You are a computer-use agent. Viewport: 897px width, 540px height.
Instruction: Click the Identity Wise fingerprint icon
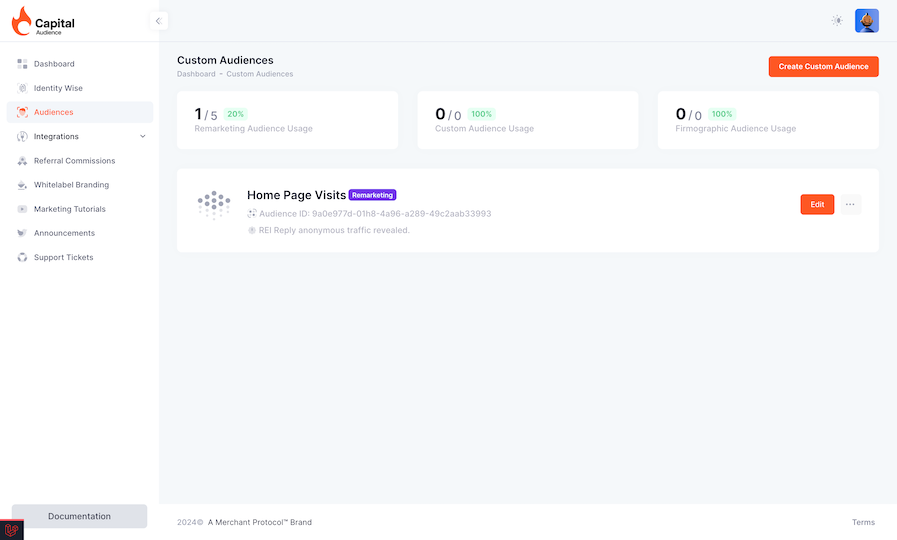[x=22, y=88]
